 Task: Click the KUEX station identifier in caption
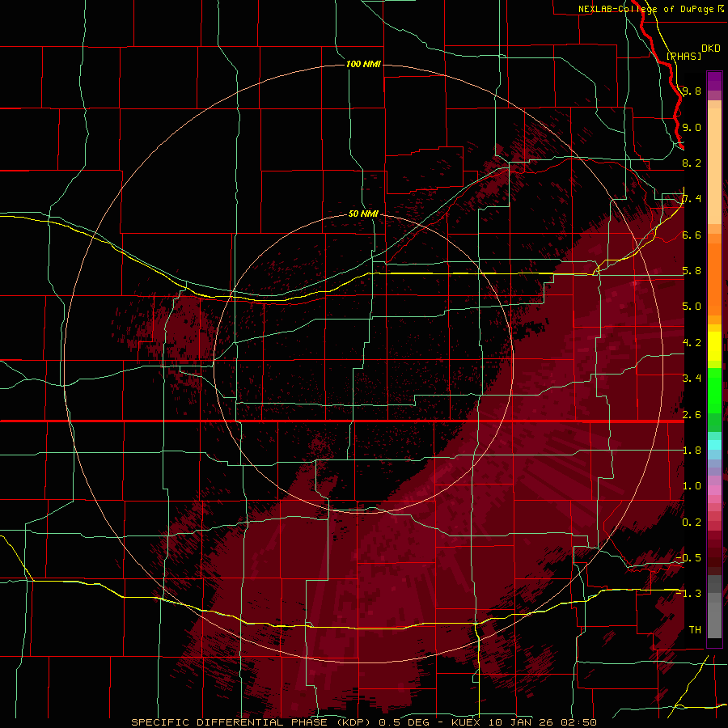pyautogui.click(x=468, y=722)
